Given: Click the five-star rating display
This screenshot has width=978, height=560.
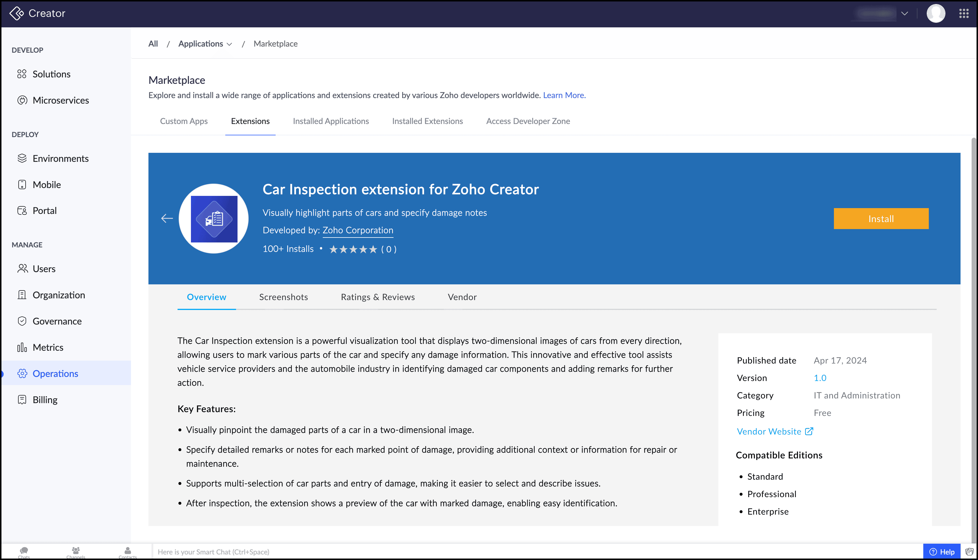Looking at the screenshot, I should pos(353,249).
